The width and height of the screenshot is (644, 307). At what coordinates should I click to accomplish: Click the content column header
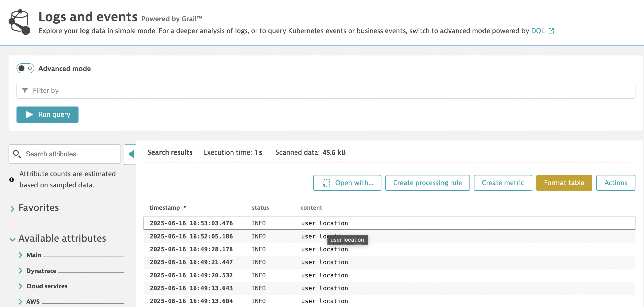pos(311,208)
